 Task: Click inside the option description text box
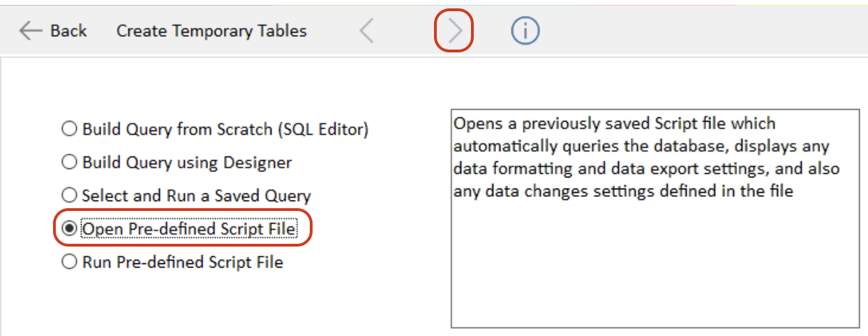655,218
